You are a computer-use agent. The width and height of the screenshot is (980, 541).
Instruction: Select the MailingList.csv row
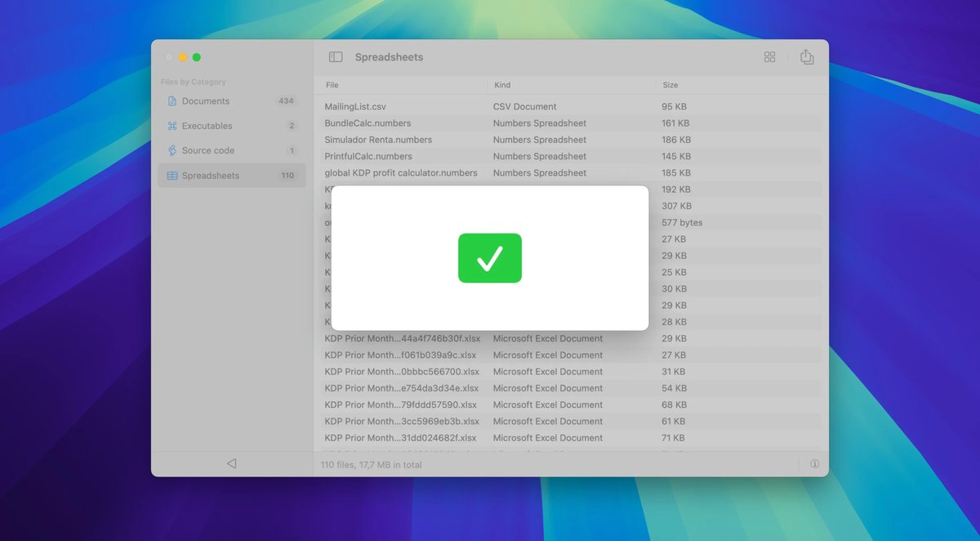tap(355, 107)
